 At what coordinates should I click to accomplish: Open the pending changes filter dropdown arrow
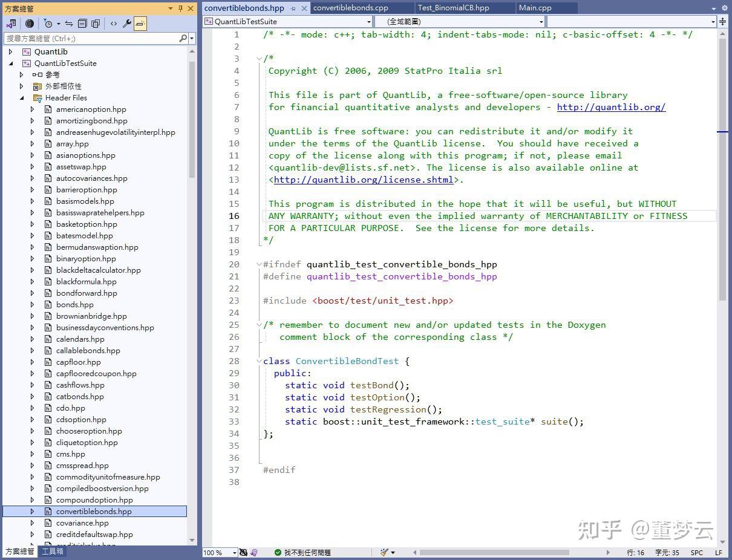pos(58,24)
